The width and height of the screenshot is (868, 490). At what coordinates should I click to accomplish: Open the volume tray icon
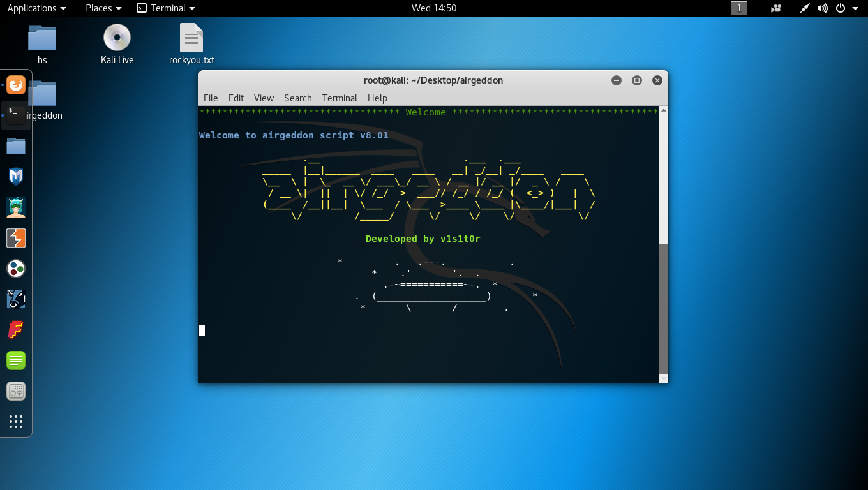point(823,8)
